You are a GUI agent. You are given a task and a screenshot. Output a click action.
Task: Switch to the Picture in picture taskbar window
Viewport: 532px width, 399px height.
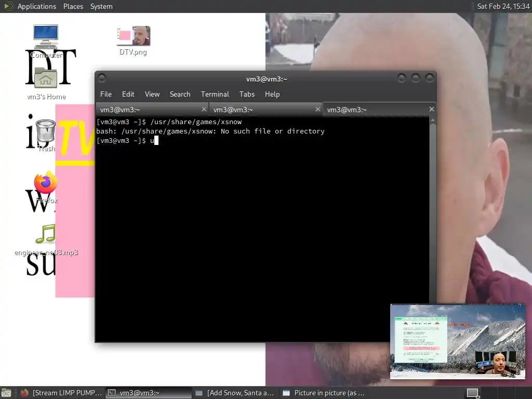pyautogui.click(x=324, y=393)
